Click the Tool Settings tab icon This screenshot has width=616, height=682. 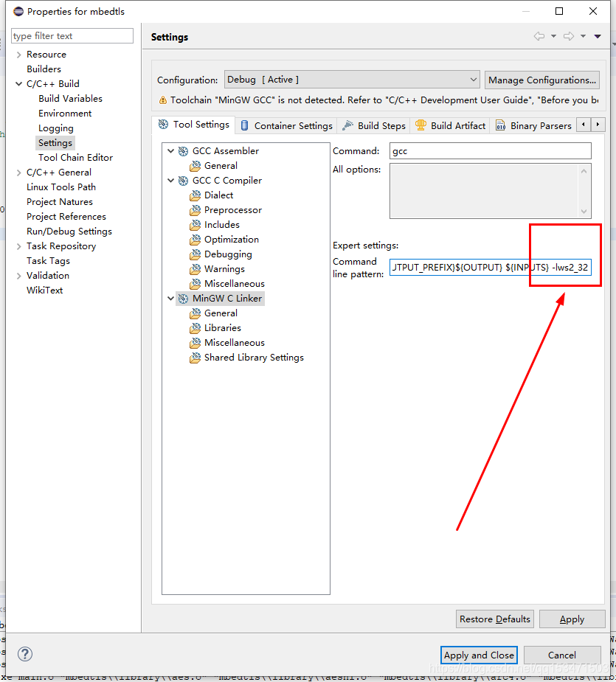[163, 125]
